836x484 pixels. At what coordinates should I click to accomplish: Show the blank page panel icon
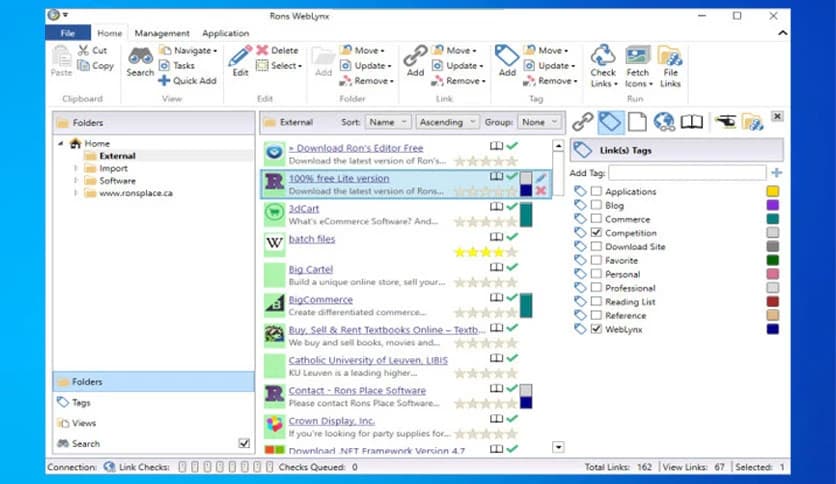(x=637, y=122)
